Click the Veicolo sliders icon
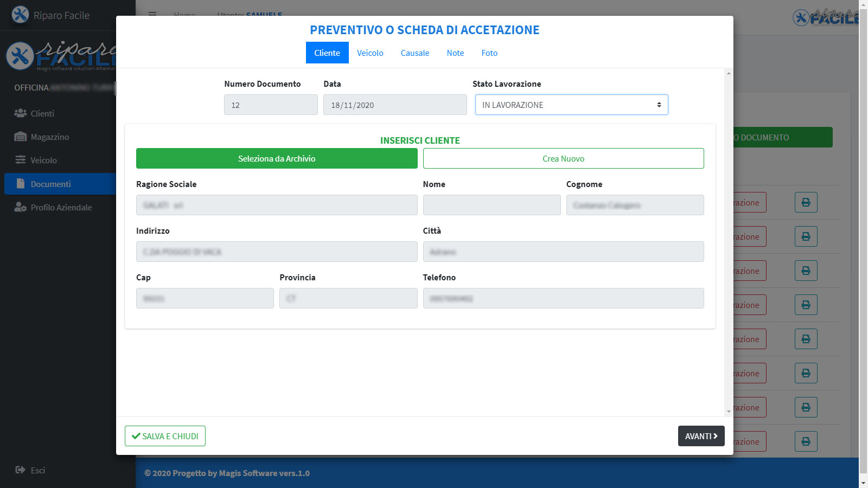Viewport: 868px width, 488px height. coord(21,160)
